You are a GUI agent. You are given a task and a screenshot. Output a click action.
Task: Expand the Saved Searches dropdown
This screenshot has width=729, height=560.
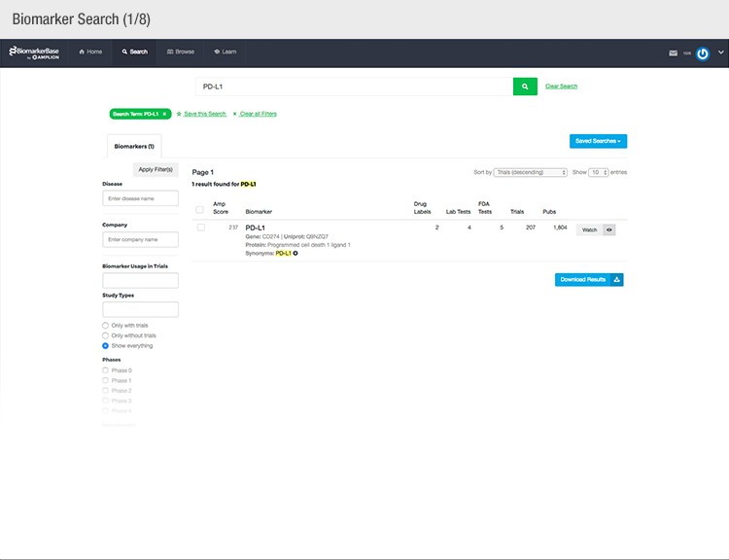point(598,141)
